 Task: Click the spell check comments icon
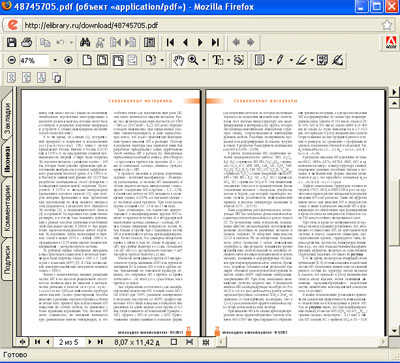coord(322,60)
